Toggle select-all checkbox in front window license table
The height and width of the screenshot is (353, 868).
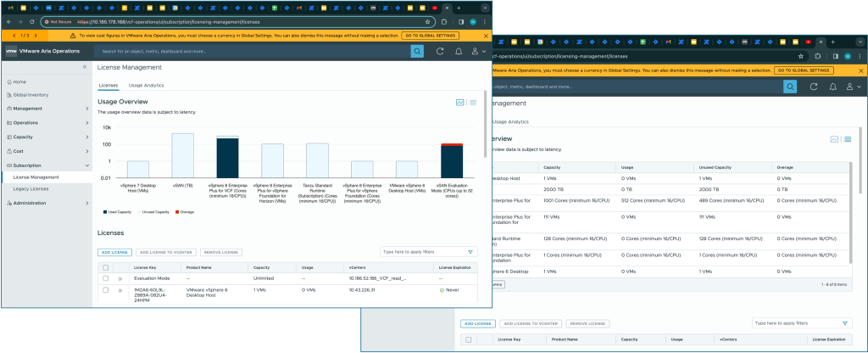[x=106, y=267]
